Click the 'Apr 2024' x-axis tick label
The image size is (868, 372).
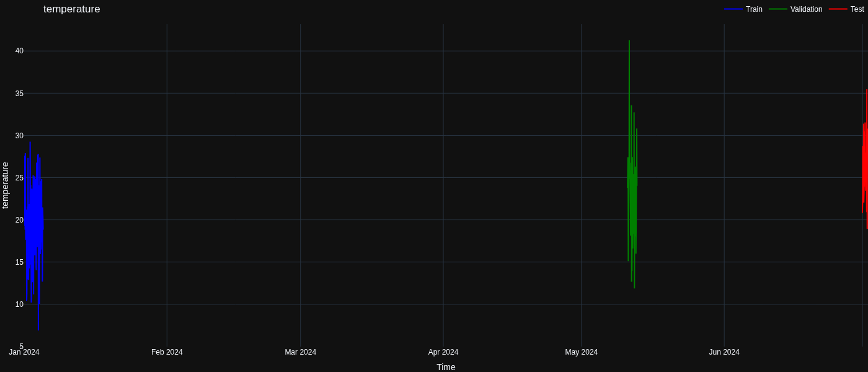coord(443,352)
